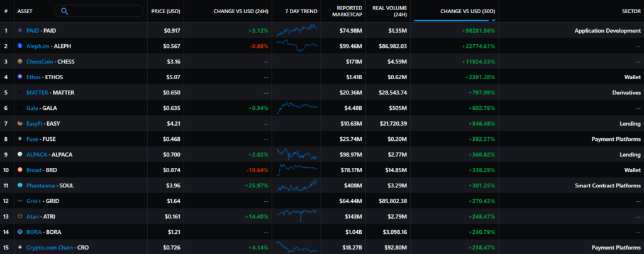The image size is (644, 254).
Task: Click the PAID coin logo icon
Action: pyautogui.click(x=20, y=30)
